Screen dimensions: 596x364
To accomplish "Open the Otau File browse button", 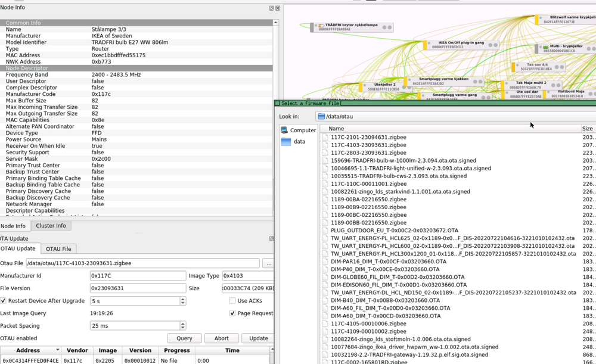I will [268, 263].
